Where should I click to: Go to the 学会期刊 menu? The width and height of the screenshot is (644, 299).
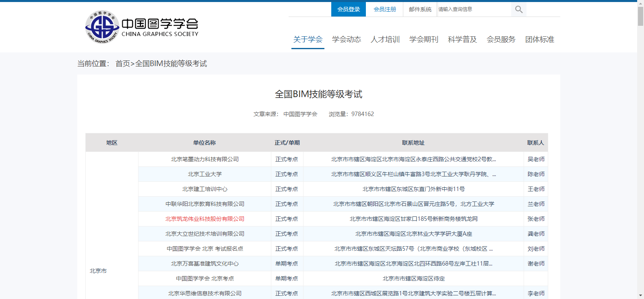pyautogui.click(x=424, y=39)
